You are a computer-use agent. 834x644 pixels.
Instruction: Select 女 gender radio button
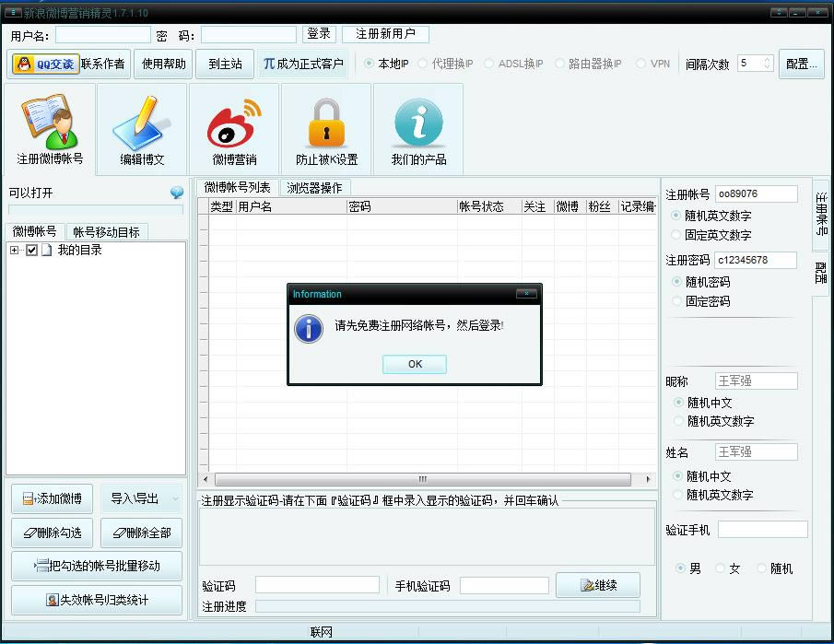(x=720, y=568)
